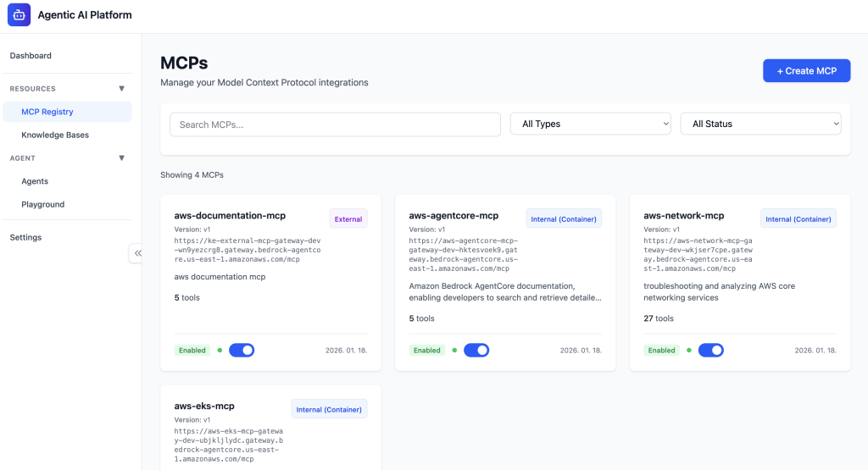This screenshot has height=470, width=868.
Task: Click the aws-agentcore-mcp gateway URL
Action: coord(464,254)
